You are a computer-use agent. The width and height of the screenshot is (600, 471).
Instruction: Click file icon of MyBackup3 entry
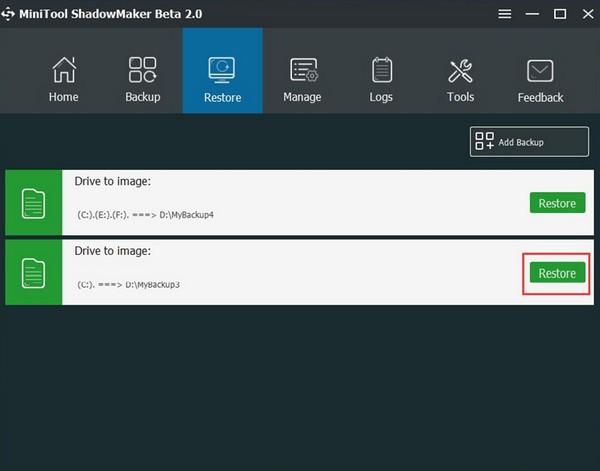(x=33, y=273)
